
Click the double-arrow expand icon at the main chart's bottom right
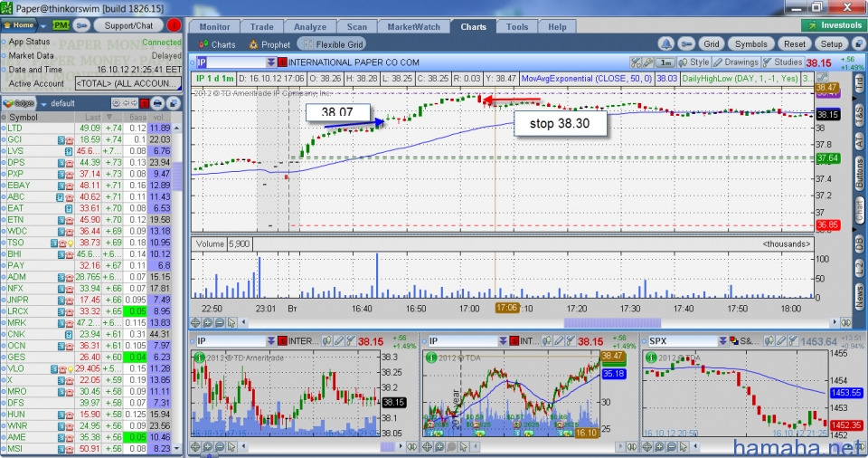pyautogui.click(x=846, y=322)
